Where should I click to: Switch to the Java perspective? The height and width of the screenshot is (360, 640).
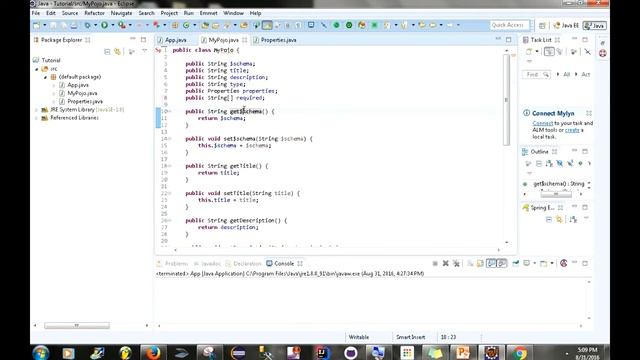click(595, 25)
